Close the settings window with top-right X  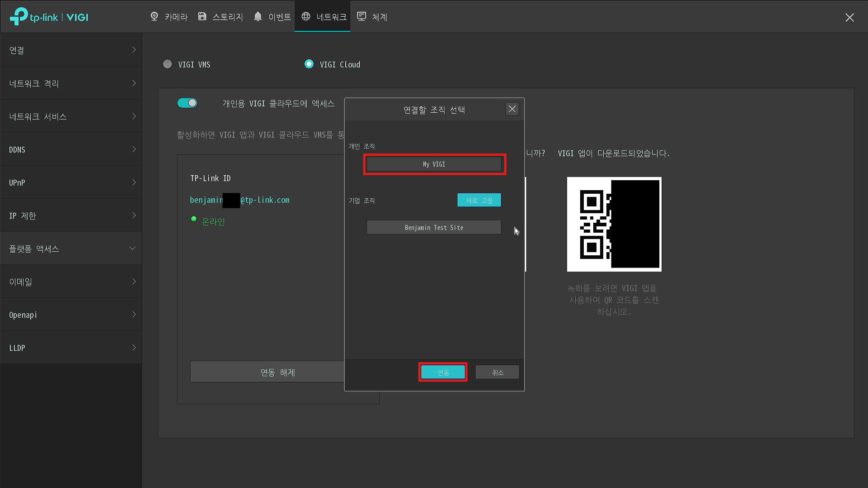pos(849,18)
